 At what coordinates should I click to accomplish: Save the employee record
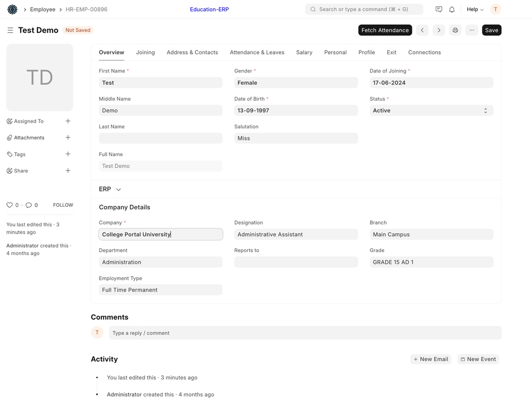click(491, 31)
